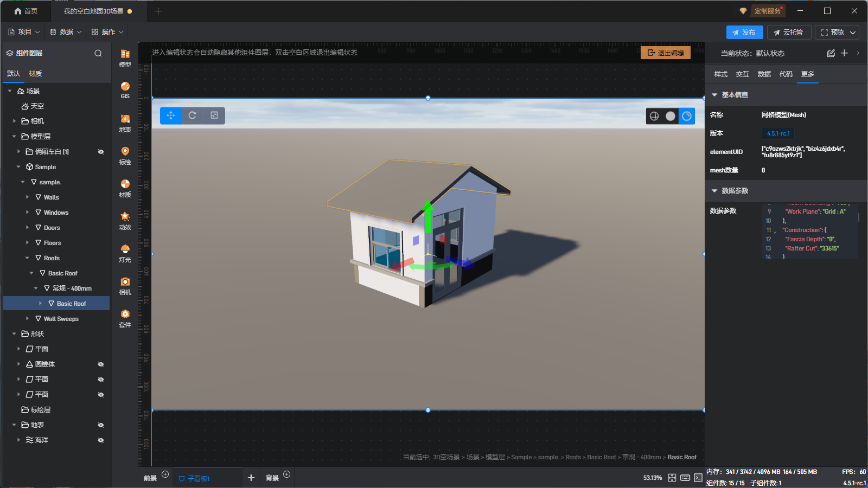Fold the Construction block at line 11

(x=775, y=232)
